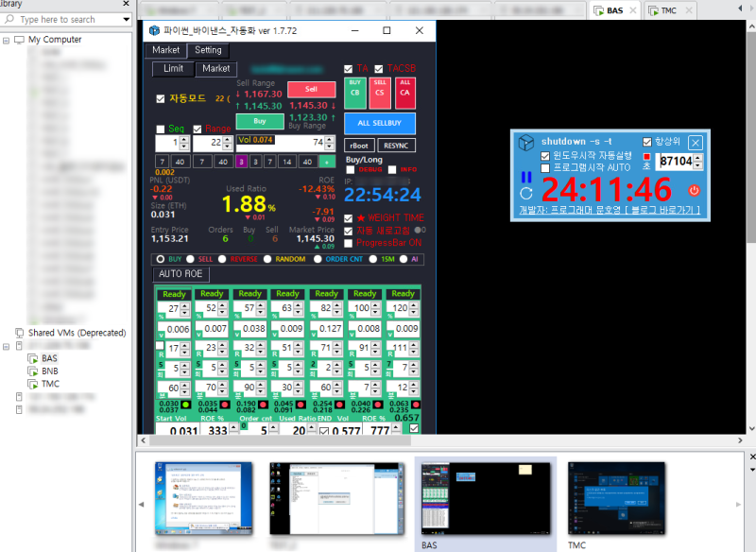Click the shutdown timer power icon
The width and height of the screenshot is (756, 552).
point(694,190)
